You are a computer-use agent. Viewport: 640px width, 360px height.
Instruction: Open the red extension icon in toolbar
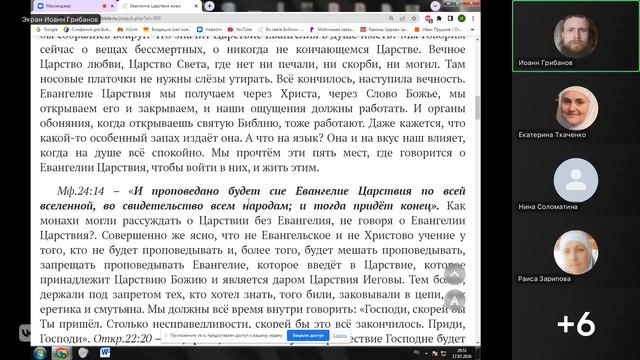428,18
